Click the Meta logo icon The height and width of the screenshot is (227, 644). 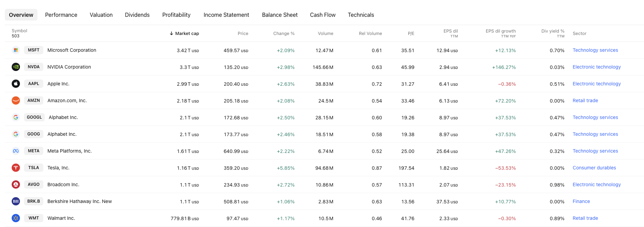coord(16,151)
